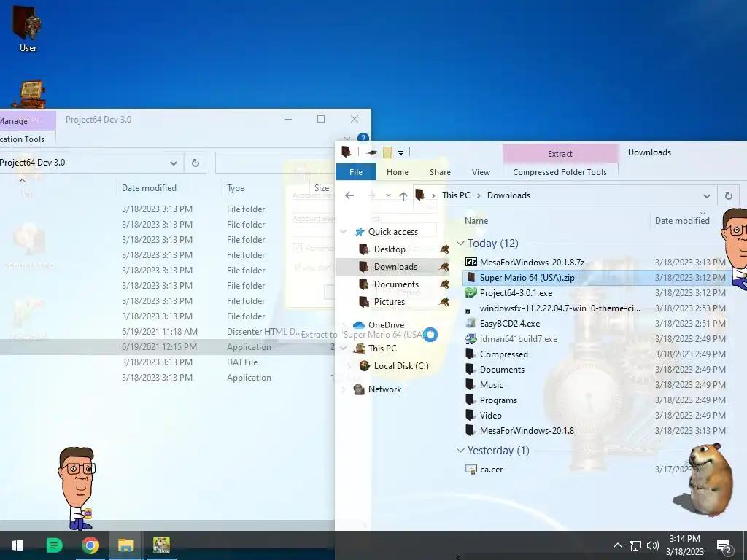Viewport: 747px width, 560px height.
Task: Click the new folder icon in title bar
Action: [387, 152]
